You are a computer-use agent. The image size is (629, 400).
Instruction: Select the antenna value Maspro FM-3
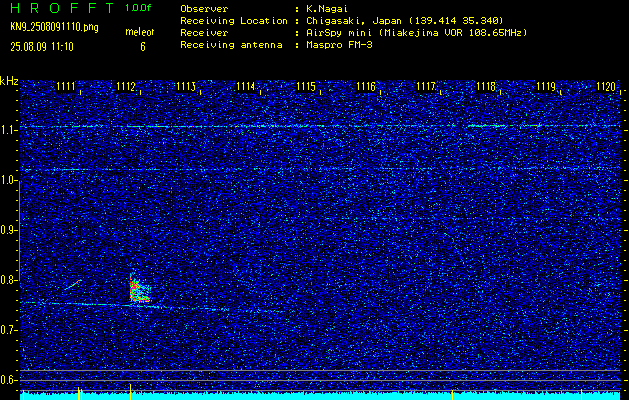point(339,45)
